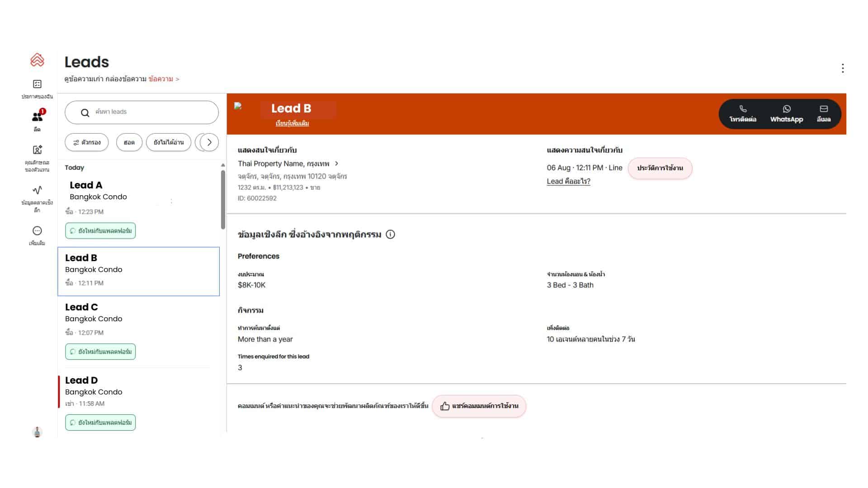Viewport: 868px width, 488px height.
Task: Click the info icon beside insights heading
Action: click(390, 235)
